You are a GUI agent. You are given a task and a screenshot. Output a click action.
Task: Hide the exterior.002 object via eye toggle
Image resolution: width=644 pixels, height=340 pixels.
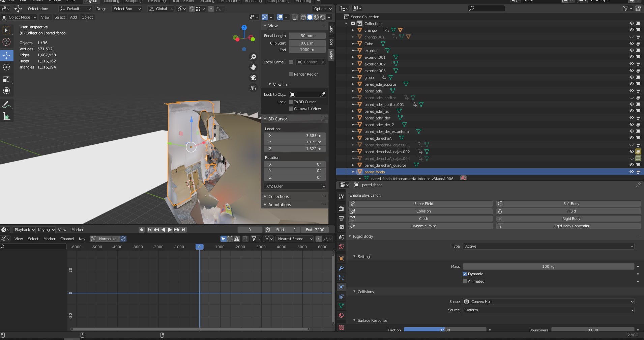[631, 64]
